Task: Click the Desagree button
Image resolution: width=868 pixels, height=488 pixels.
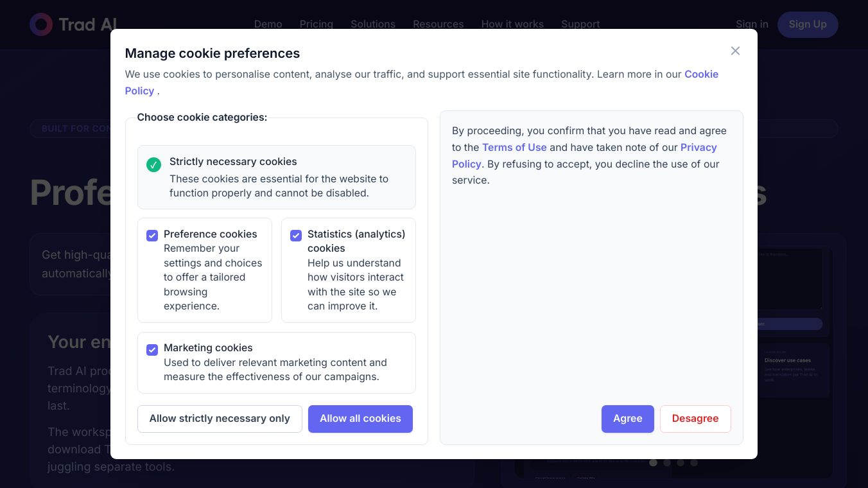Action: (x=695, y=419)
